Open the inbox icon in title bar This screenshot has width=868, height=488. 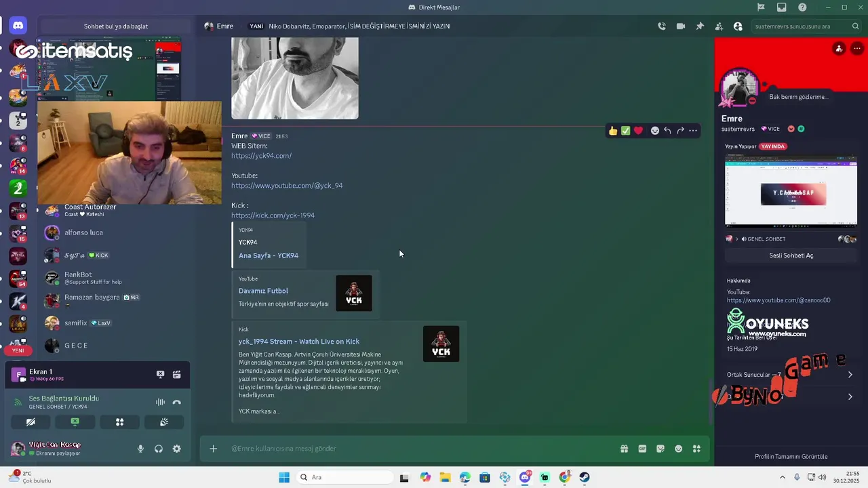tap(782, 7)
